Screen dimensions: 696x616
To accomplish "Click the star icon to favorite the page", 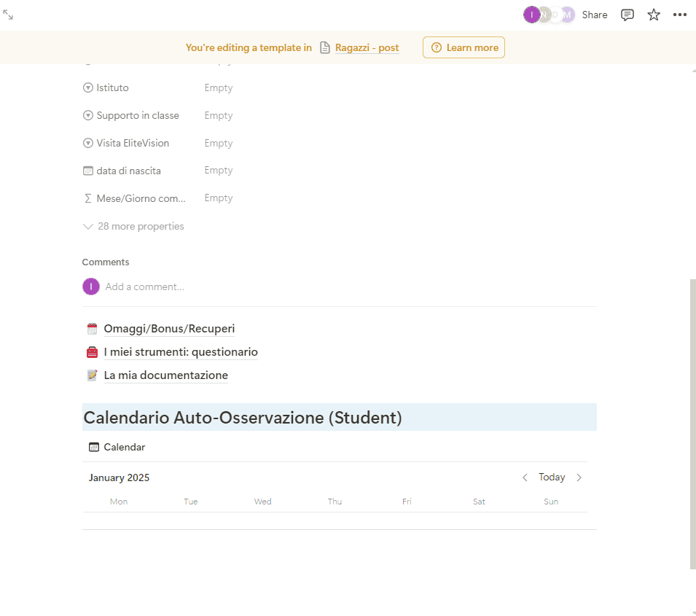I will point(653,15).
